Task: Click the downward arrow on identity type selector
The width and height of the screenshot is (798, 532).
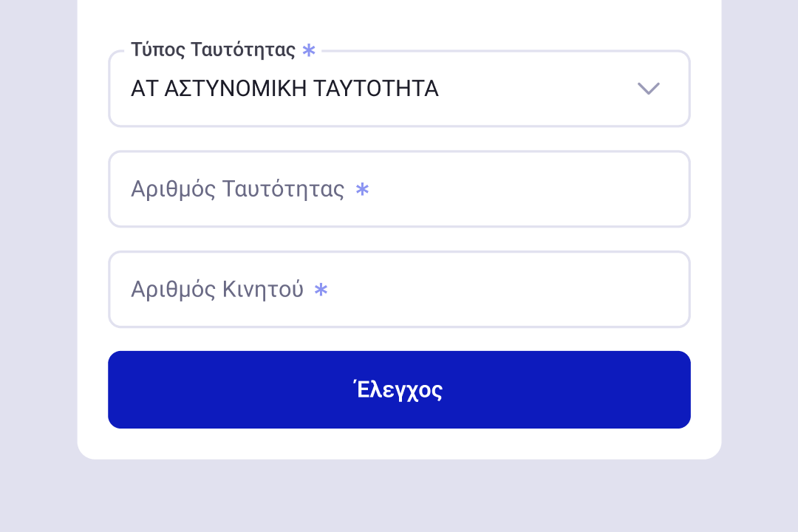Action: click(648, 88)
